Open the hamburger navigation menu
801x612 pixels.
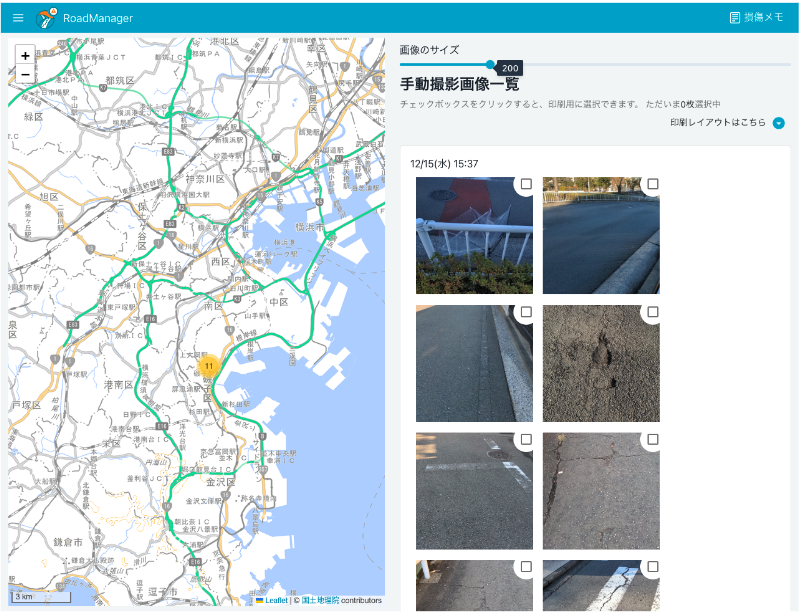pyautogui.click(x=18, y=18)
